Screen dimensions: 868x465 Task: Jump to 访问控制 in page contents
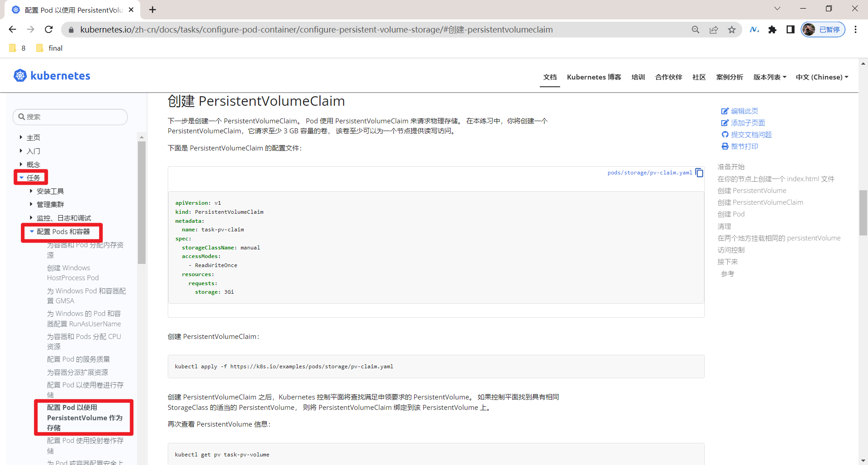tap(731, 250)
